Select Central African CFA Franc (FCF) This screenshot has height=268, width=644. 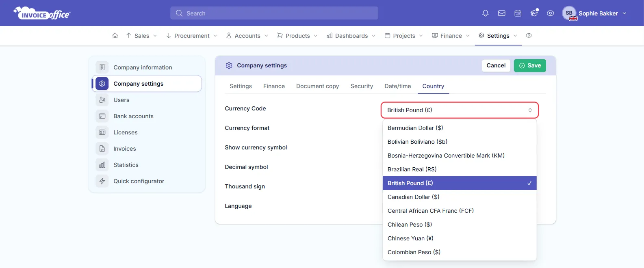pyautogui.click(x=460, y=211)
